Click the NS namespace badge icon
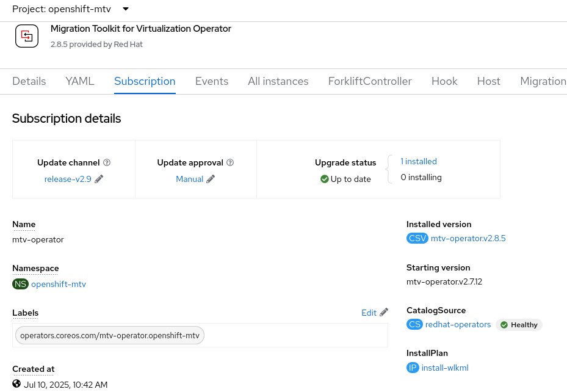This screenshot has width=567, height=392. [x=20, y=284]
